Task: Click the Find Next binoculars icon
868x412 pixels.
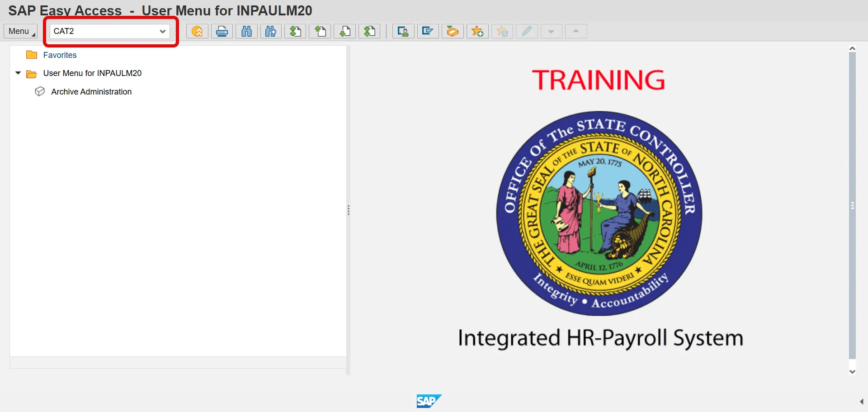Action: (271, 31)
